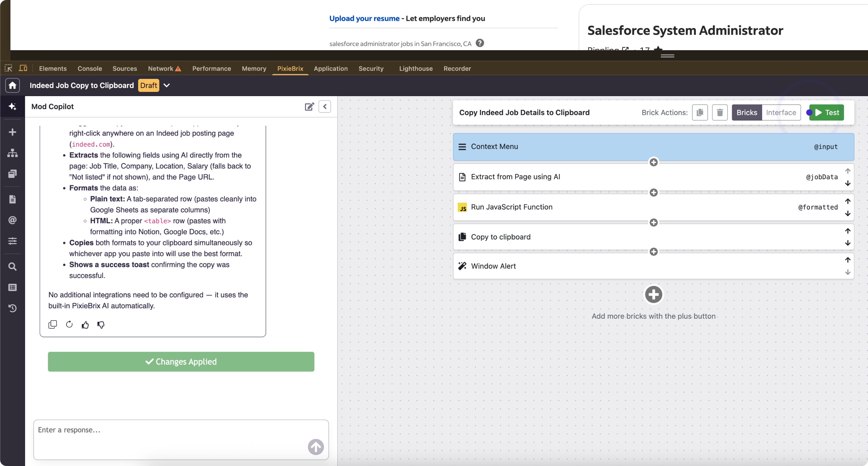Click thumbs up on Copilot response
Image resolution: width=868 pixels, height=466 pixels.
pos(85,325)
